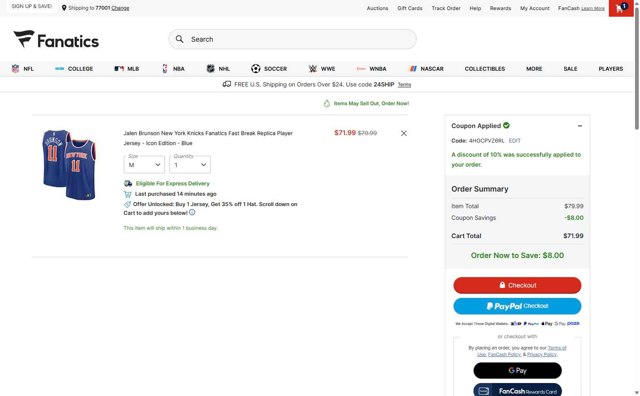Open the Size dropdown

144,165
